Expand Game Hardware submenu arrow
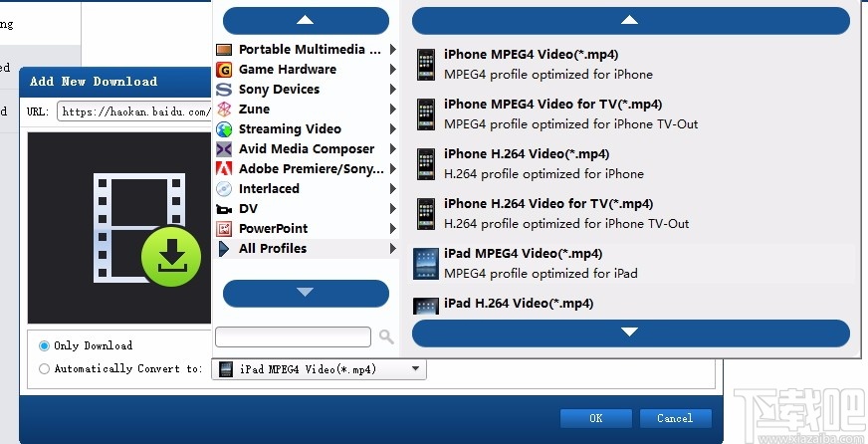This screenshot has width=868, height=444. coord(392,70)
